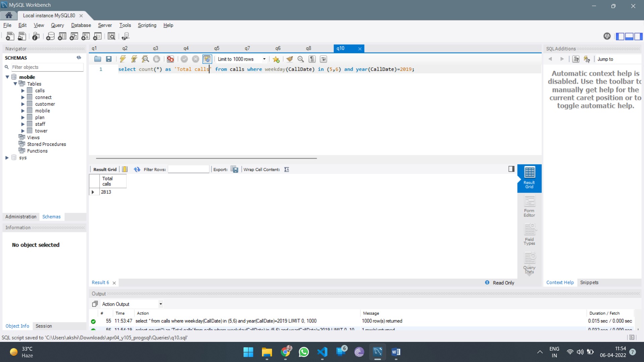Open the Context Help tab
The image size is (644, 362).
[x=560, y=282]
